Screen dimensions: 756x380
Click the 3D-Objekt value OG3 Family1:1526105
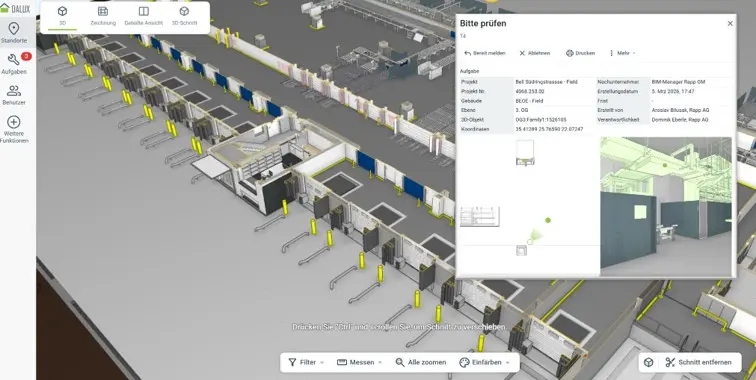pyautogui.click(x=541, y=120)
